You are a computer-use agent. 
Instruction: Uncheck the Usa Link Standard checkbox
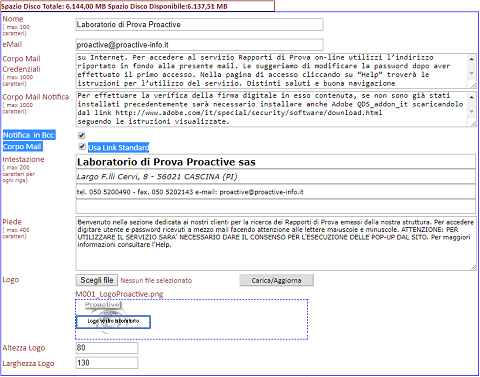point(82,147)
